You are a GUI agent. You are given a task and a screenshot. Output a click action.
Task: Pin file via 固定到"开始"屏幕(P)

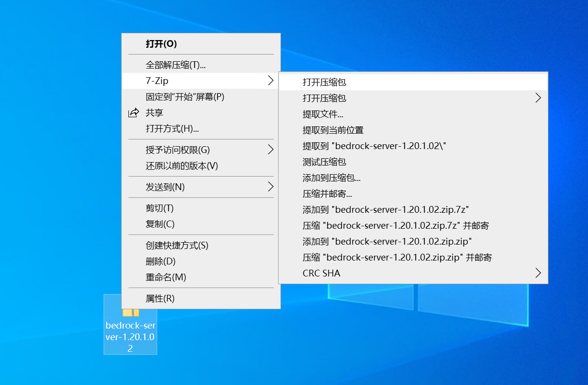[x=185, y=97]
